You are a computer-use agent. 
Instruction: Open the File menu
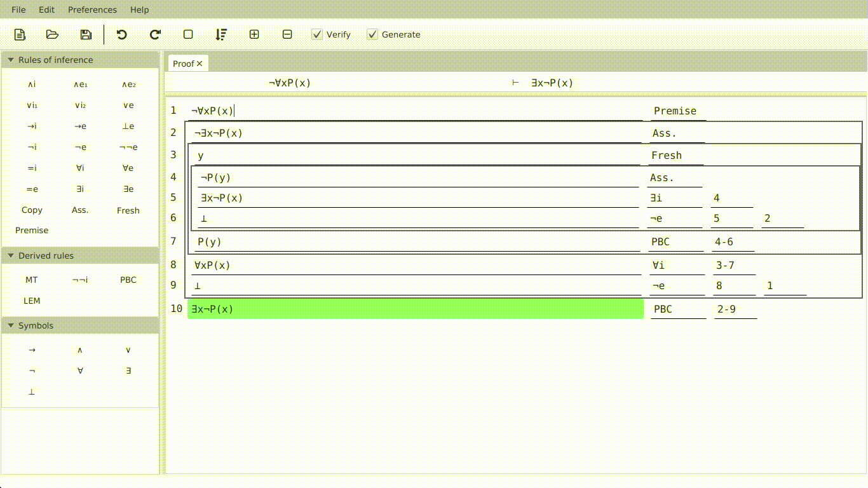coord(19,10)
